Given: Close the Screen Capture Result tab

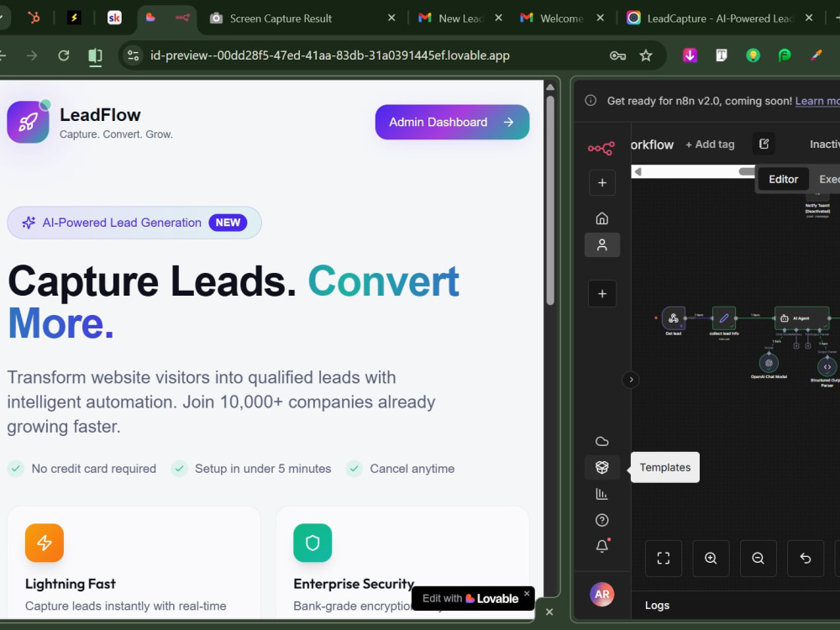Looking at the screenshot, I should pos(391,18).
